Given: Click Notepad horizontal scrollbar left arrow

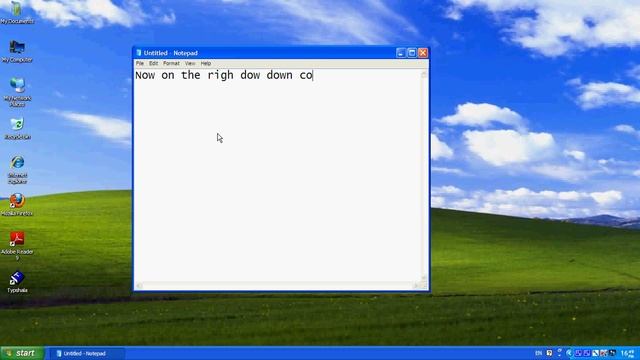Looking at the screenshot, I should point(139,286).
